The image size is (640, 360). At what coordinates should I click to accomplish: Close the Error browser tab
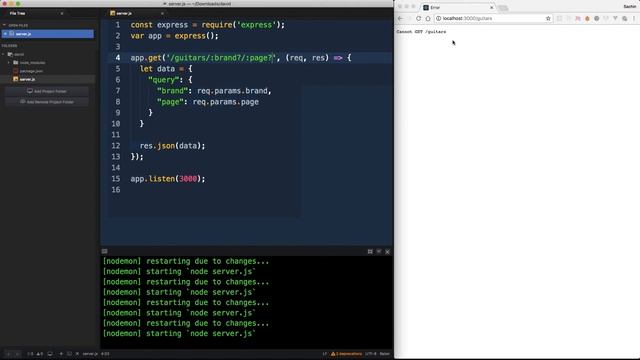491,7
